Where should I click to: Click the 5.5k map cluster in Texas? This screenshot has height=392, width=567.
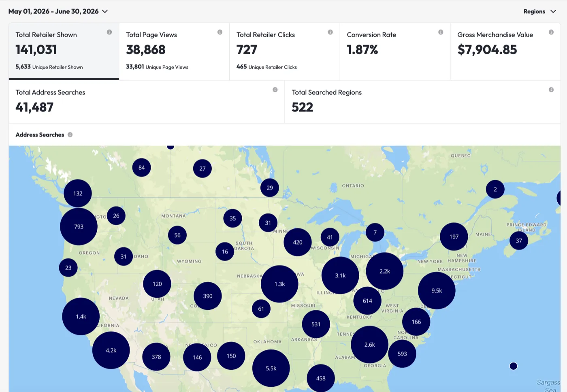pos(271,368)
